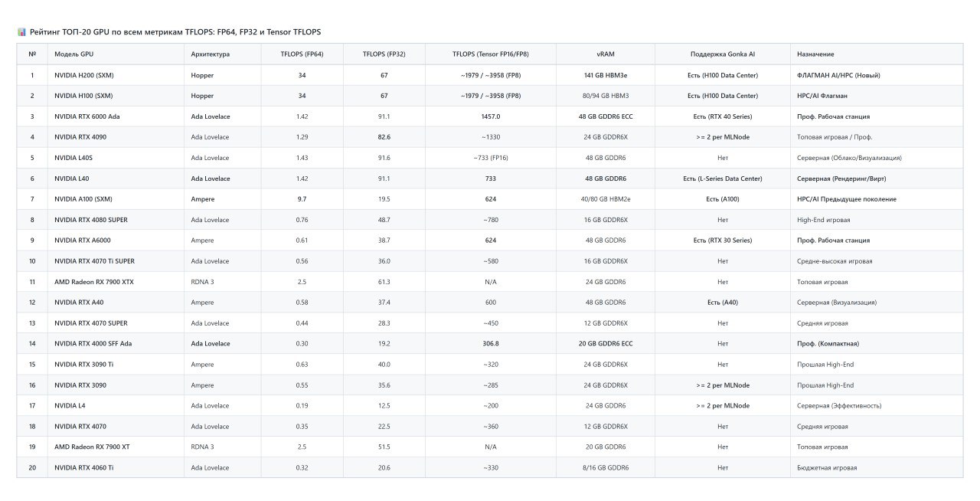Click the 141 GB HBM3e vRAM cell
Screen dimensions: 980x501
pos(606,75)
